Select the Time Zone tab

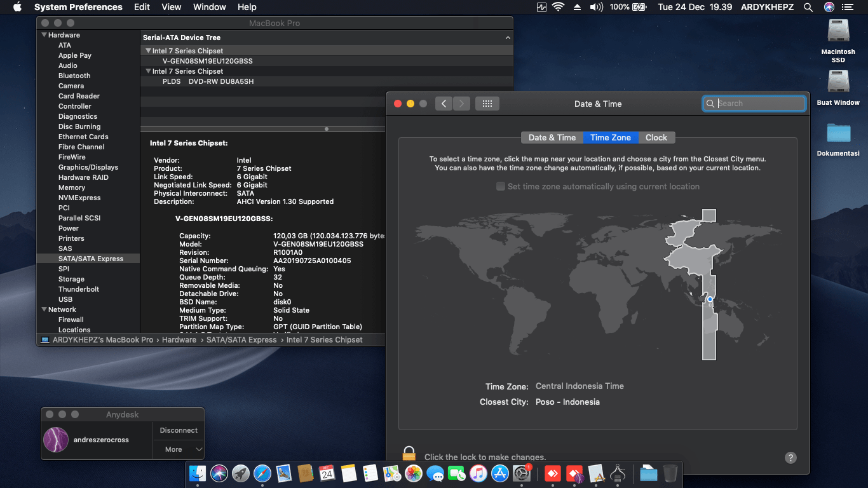pos(611,137)
